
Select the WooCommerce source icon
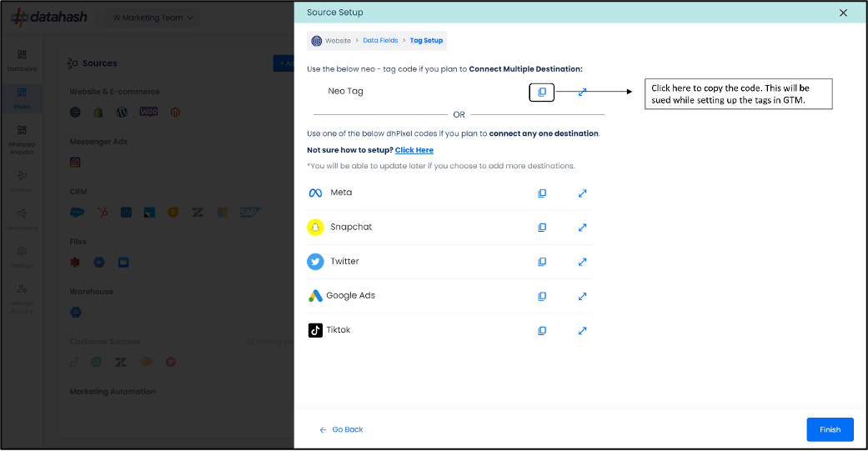pos(148,112)
